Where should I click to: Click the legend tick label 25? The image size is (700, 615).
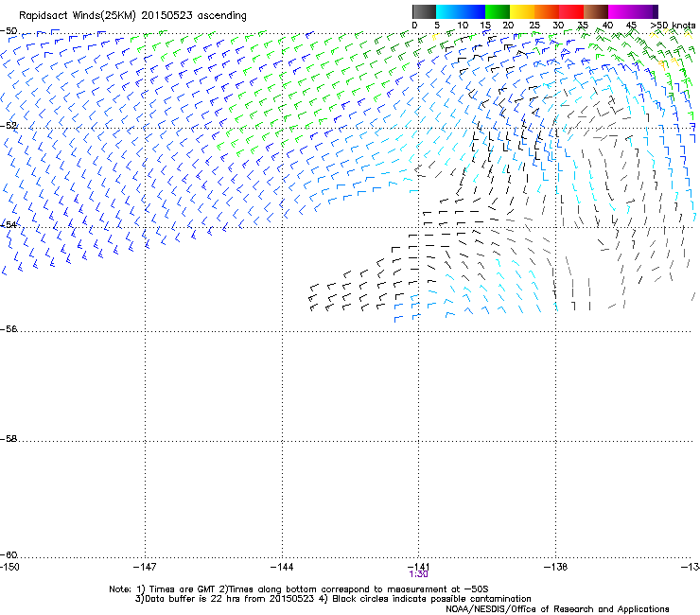(x=534, y=26)
